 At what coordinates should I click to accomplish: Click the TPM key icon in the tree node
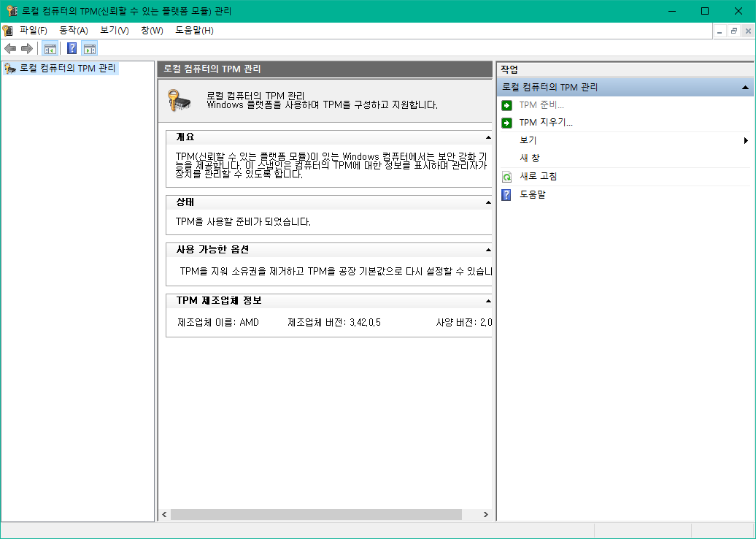(9, 69)
